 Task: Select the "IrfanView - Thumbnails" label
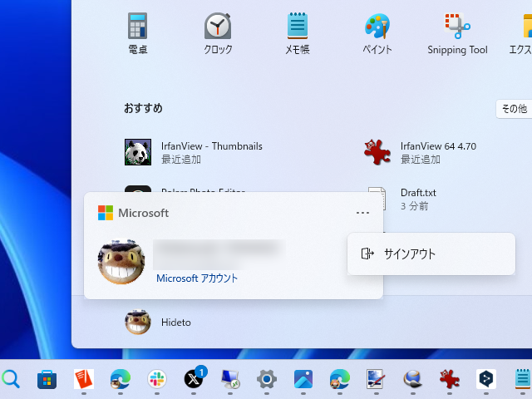pyautogui.click(x=212, y=146)
